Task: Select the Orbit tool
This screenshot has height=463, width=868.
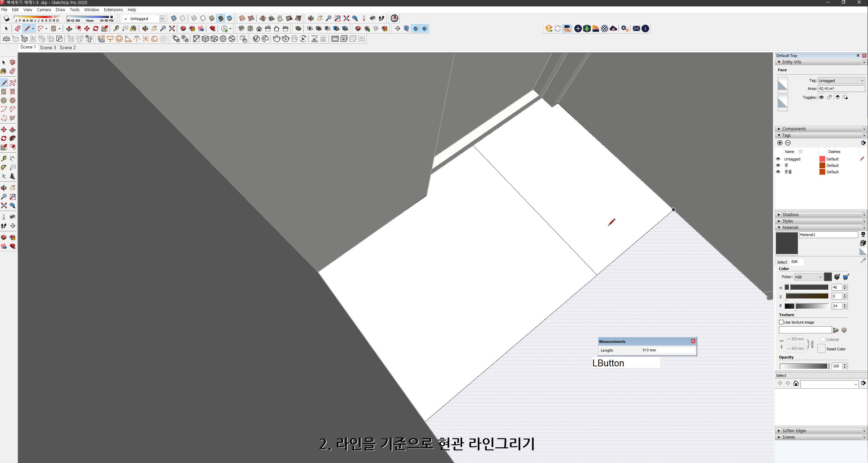Action: pyautogui.click(x=4, y=188)
